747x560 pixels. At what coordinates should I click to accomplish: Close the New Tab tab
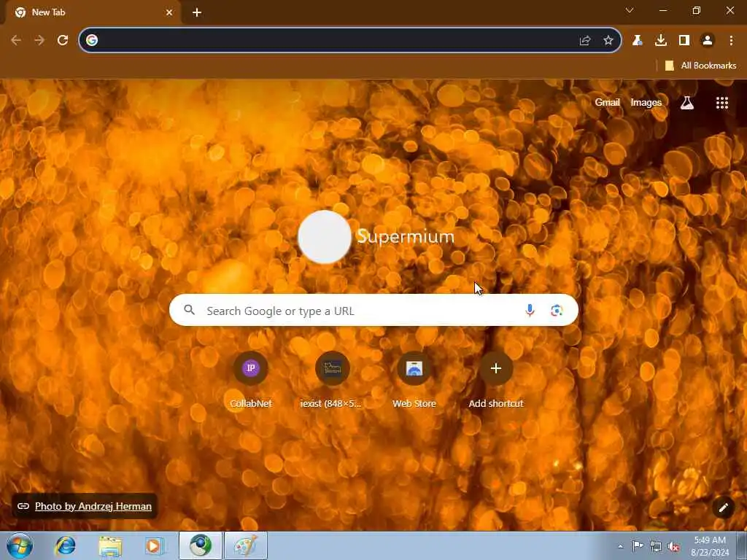169,13
